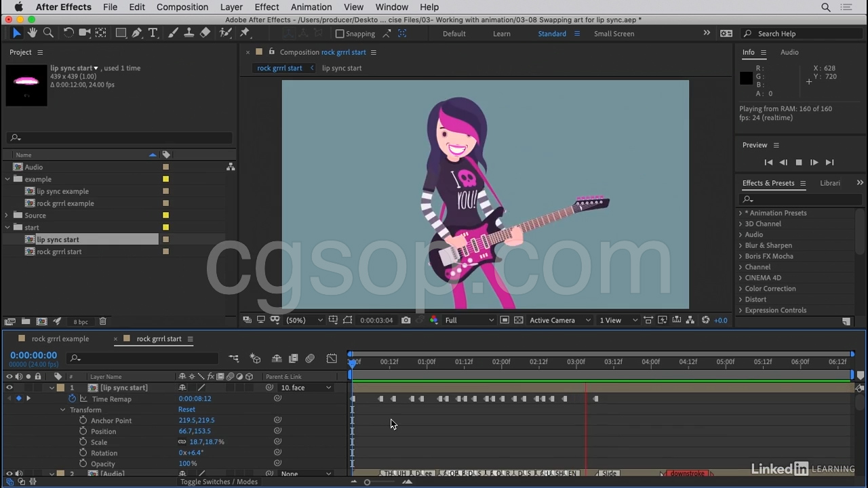Select the Pan Behind anchor point tool
The image size is (868, 488).
101,33
